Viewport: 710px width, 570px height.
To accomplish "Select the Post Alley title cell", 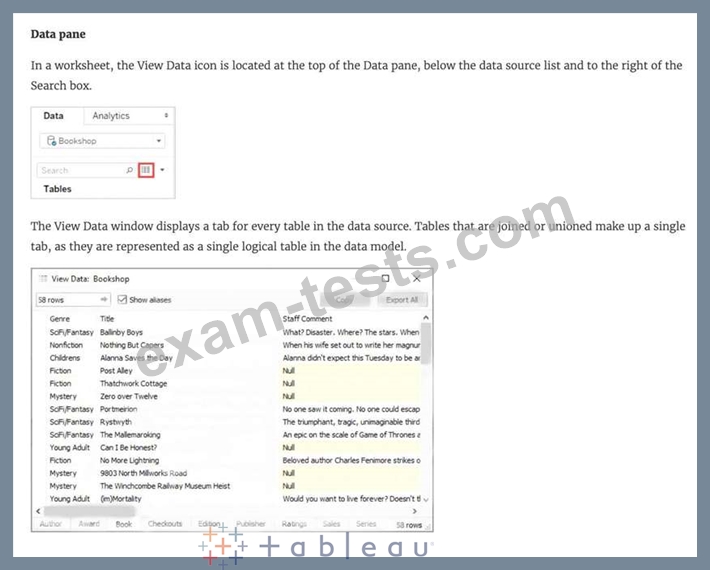I will tap(116, 370).
